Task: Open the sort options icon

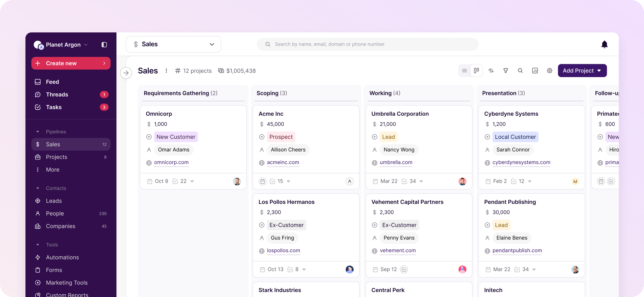Action: pyautogui.click(x=491, y=71)
